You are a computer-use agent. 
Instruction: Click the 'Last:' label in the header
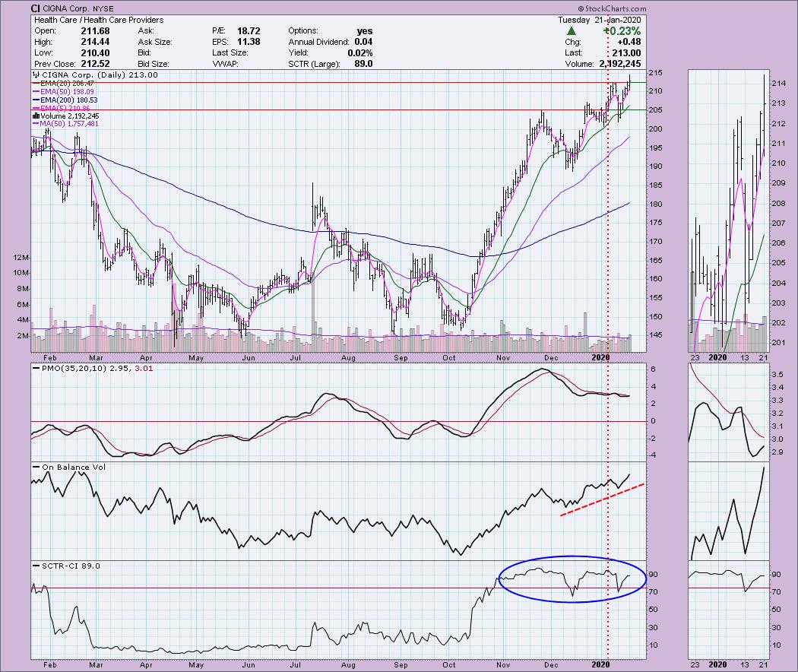tap(574, 53)
